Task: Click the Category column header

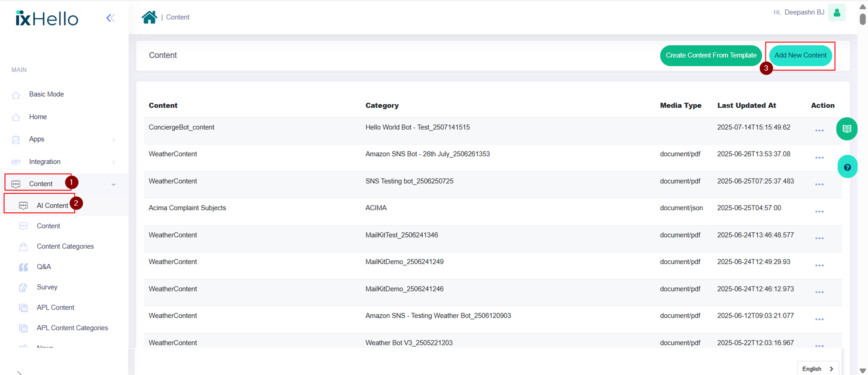Action: point(382,105)
